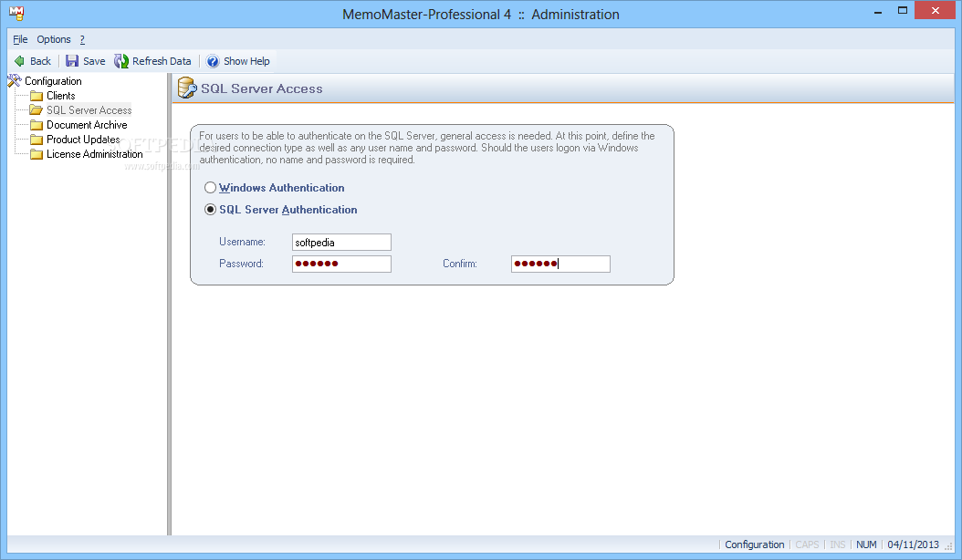Click the SQL Server Access database header icon

click(186, 88)
